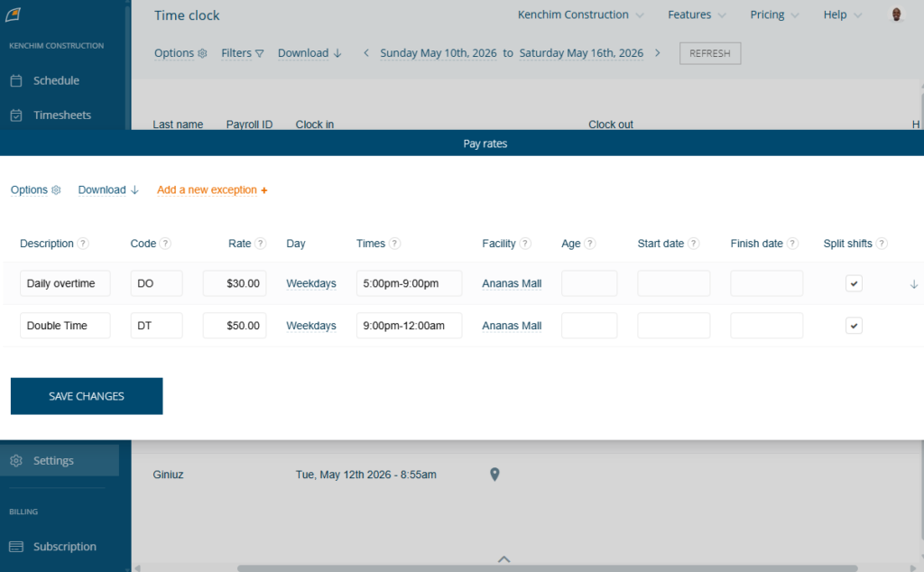Click the REFRESH button
The width and height of the screenshot is (924, 572).
coord(710,53)
